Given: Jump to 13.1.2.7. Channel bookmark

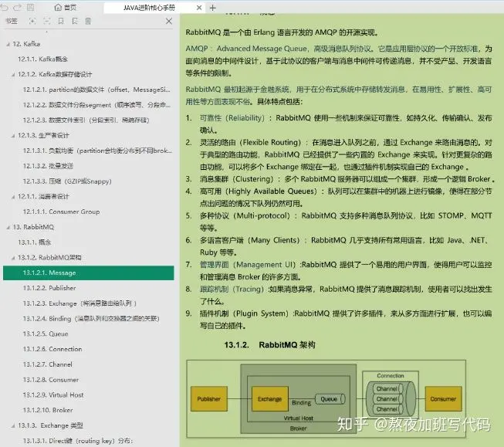Looking at the screenshot, I should coord(48,364).
